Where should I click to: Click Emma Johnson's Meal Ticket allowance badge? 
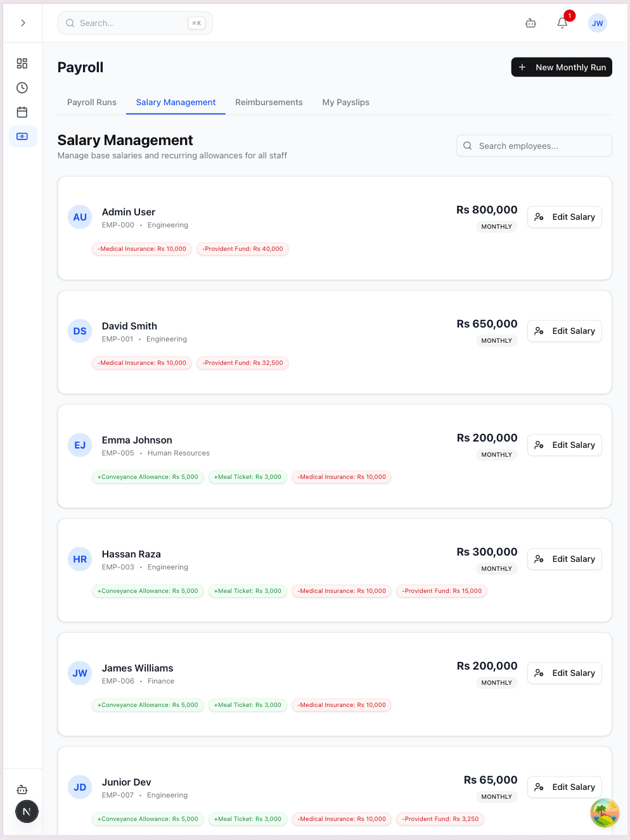point(247,477)
